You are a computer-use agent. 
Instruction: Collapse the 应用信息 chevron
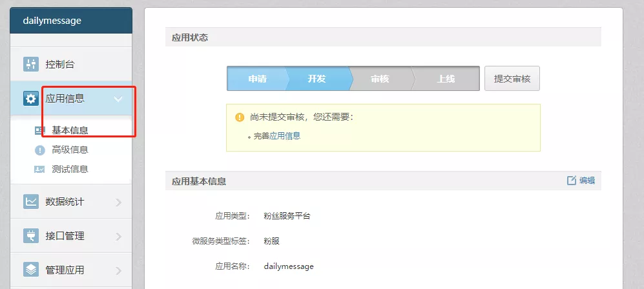118,99
